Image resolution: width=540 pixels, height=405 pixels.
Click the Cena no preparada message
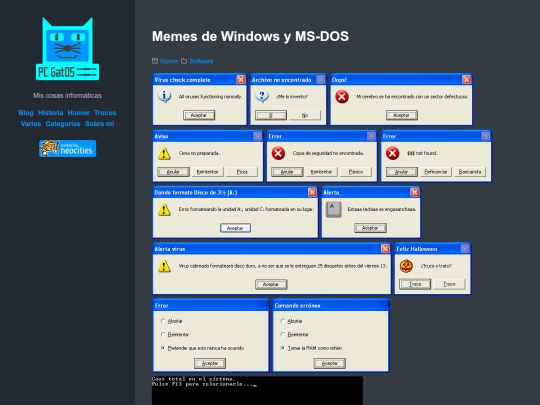199,153
